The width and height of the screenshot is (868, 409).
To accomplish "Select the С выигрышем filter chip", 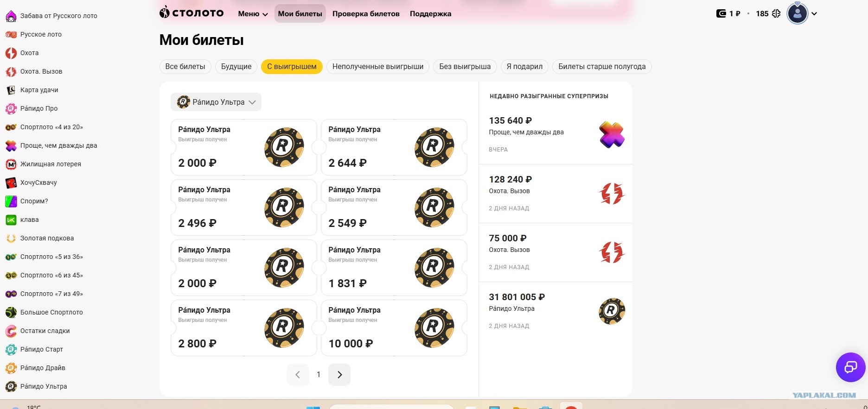I will click(x=292, y=67).
